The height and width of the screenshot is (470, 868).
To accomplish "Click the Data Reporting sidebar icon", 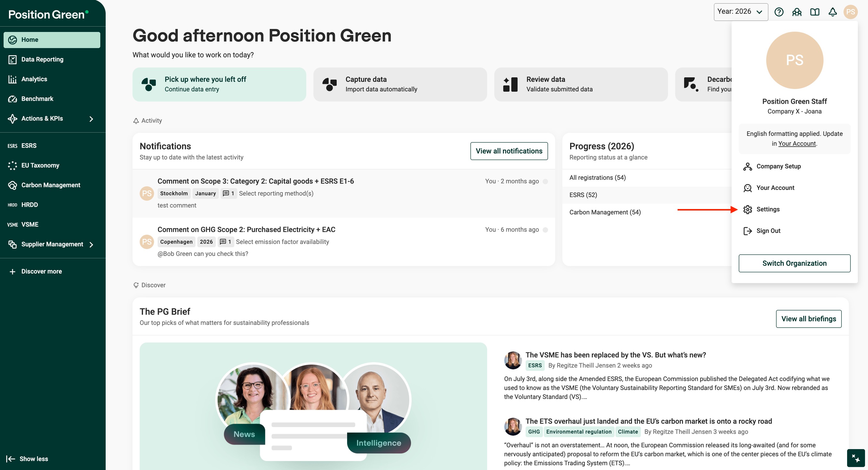I will (x=13, y=59).
